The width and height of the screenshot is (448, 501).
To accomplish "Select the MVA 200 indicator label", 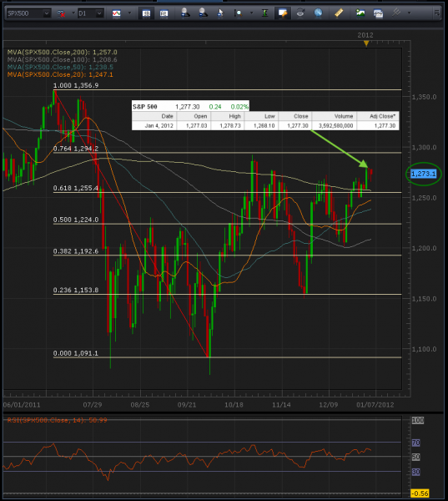I will click(63, 52).
